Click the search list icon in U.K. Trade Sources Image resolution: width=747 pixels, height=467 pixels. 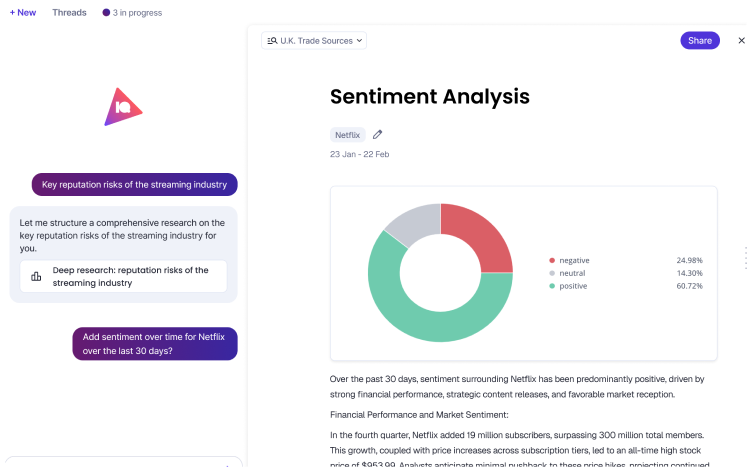[x=272, y=41]
